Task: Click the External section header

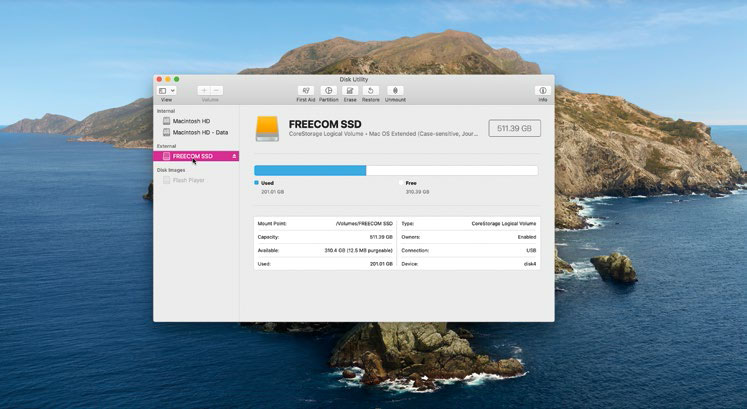Action: click(x=166, y=146)
